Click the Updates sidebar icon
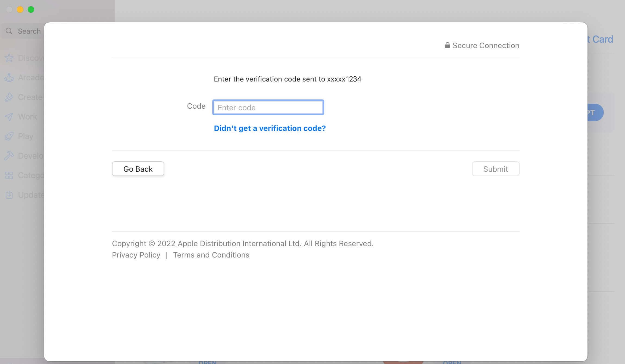This screenshot has width=625, height=364. tap(9, 194)
